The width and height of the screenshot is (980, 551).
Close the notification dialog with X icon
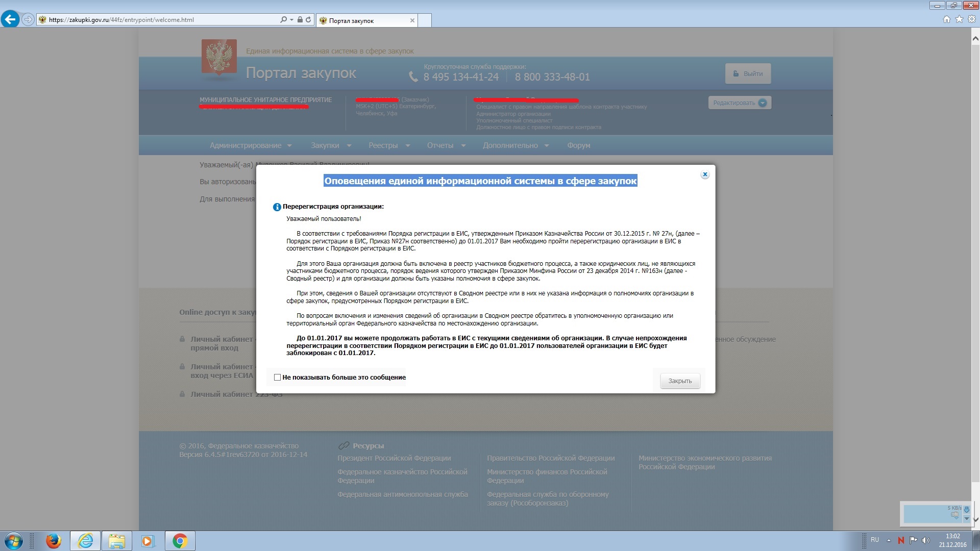[705, 174]
